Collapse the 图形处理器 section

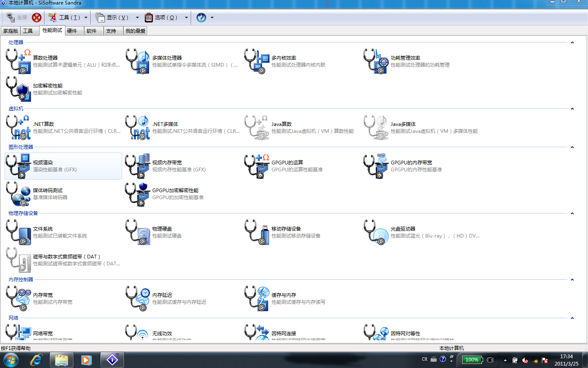tap(572, 147)
